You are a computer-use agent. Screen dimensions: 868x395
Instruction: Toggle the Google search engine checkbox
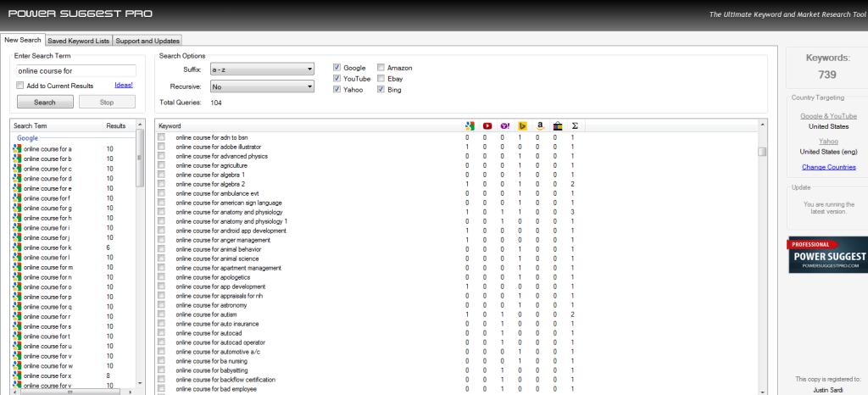coord(337,68)
